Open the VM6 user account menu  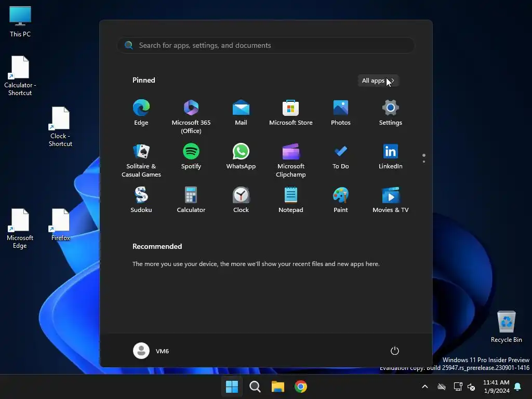click(x=151, y=351)
